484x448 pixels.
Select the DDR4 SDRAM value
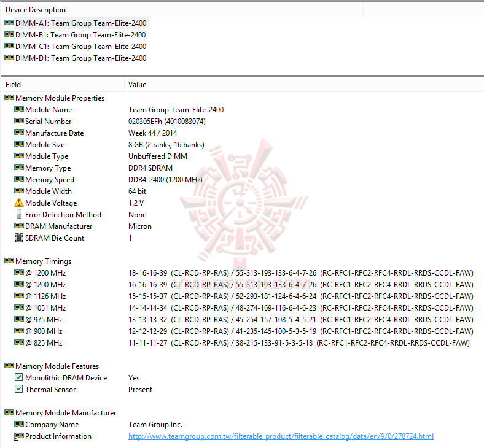point(150,168)
